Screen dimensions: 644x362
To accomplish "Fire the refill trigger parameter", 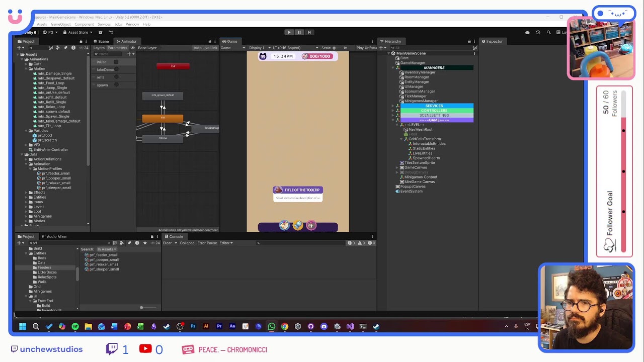I will [x=116, y=77].
